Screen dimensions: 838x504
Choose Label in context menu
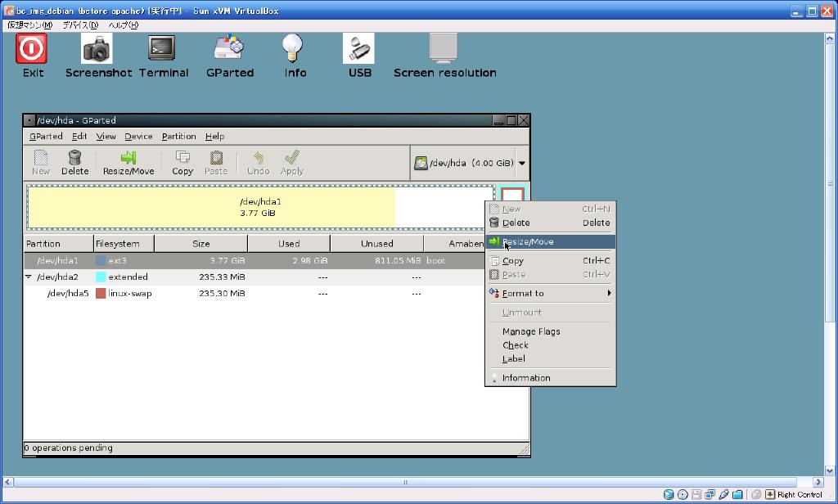(x=551, y=359)
